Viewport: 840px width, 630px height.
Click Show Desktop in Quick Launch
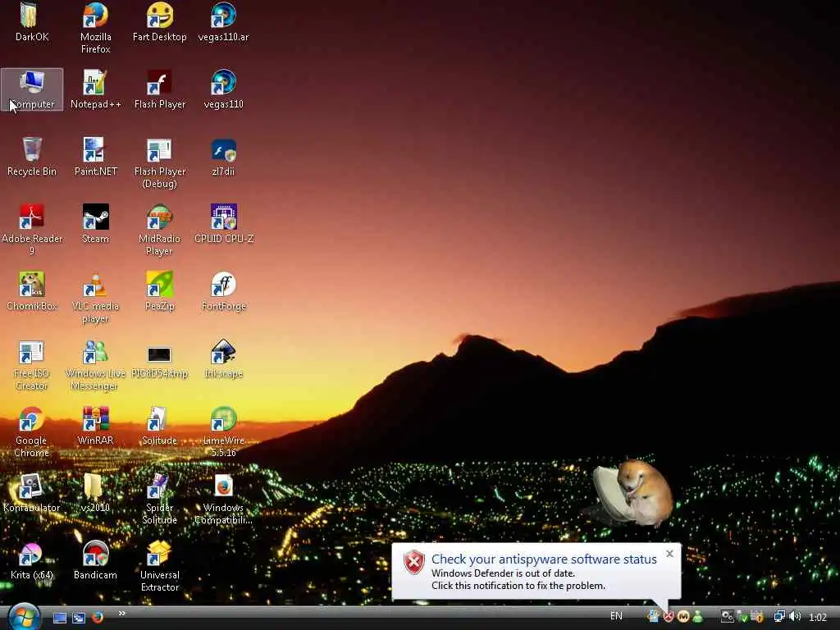point(59,618)
